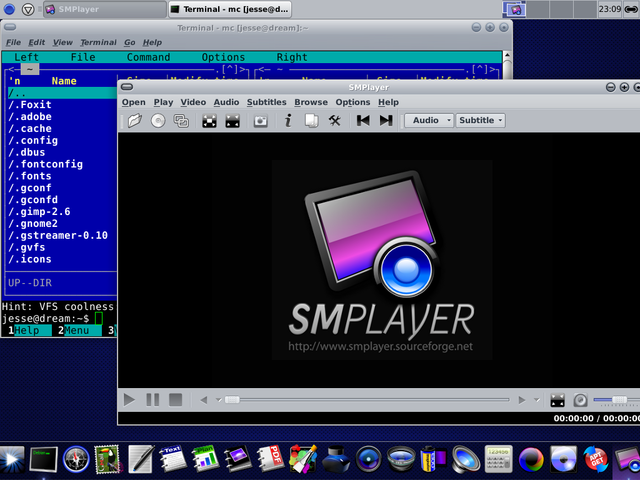
Task: Open the Subtitles menu
Action: 267,102
